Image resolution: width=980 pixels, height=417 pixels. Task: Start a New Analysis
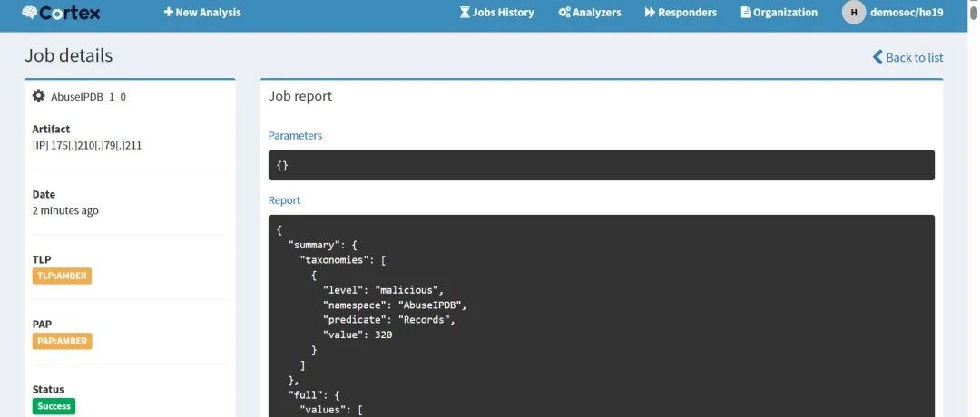click(202, 13)
